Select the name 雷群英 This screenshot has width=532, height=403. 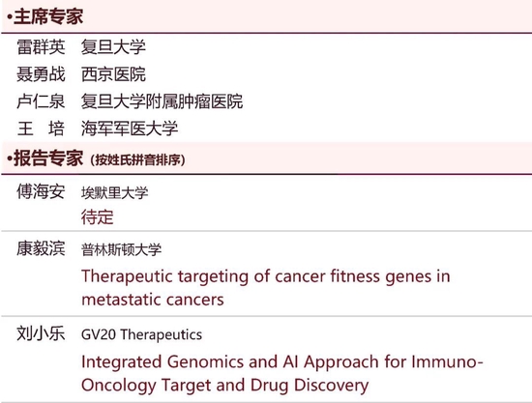click(41, 46)
